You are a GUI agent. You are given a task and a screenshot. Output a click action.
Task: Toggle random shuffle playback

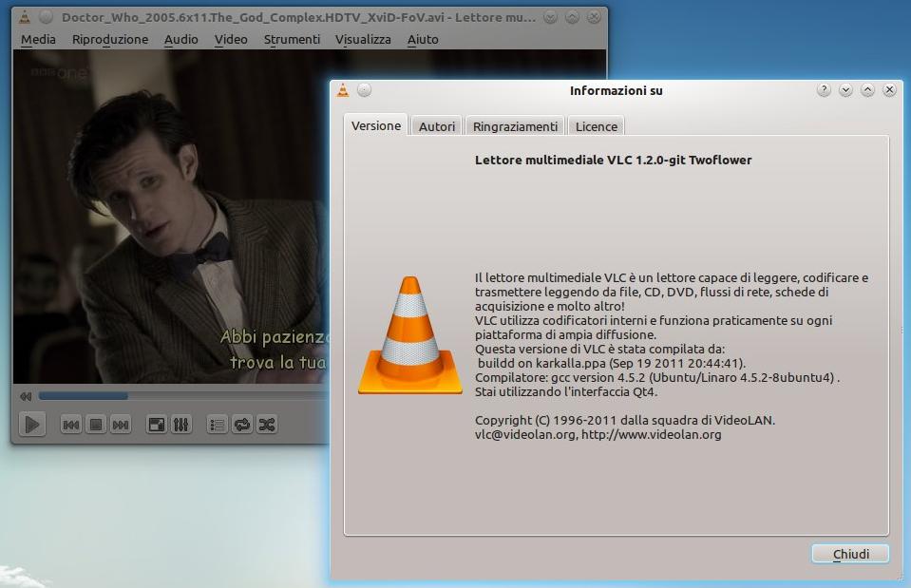click(x=267, y=425)
